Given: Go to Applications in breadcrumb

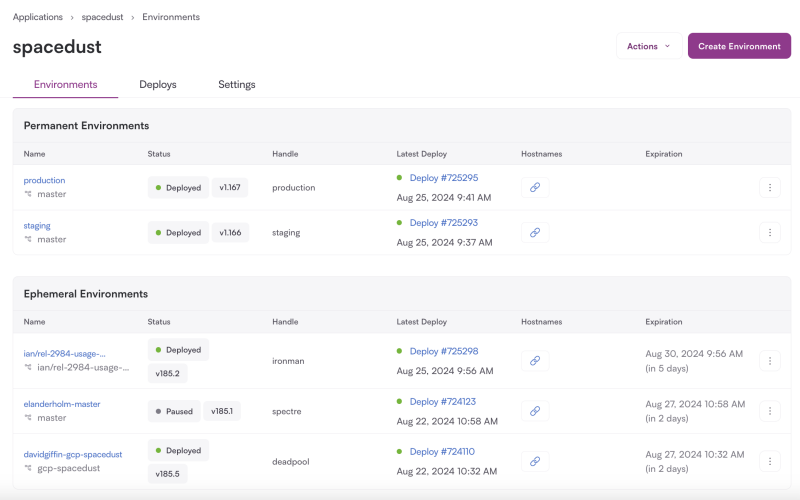Looking at the screenshot, I should tap(38, 17).
